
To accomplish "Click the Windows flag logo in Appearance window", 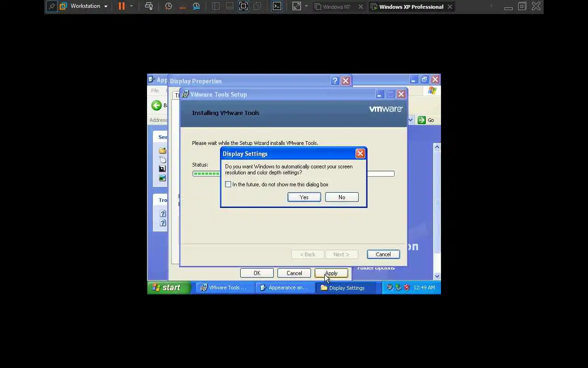I will pos(432,91).
